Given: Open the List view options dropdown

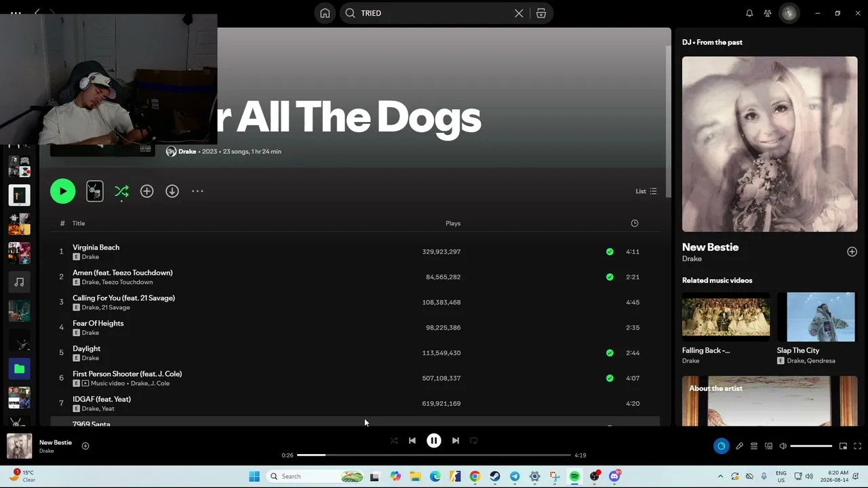Looking at the screenshot, I should [646, 191].
